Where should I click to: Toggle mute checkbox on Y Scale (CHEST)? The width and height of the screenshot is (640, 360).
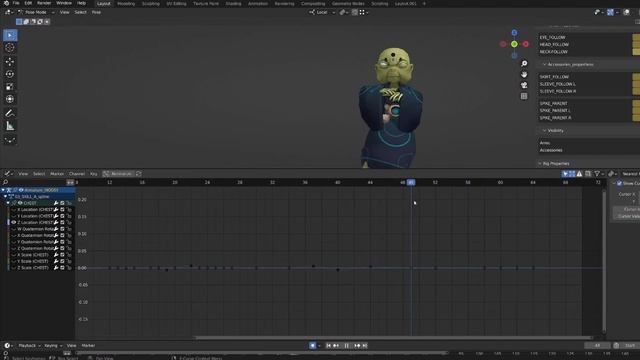click(62, 261)
